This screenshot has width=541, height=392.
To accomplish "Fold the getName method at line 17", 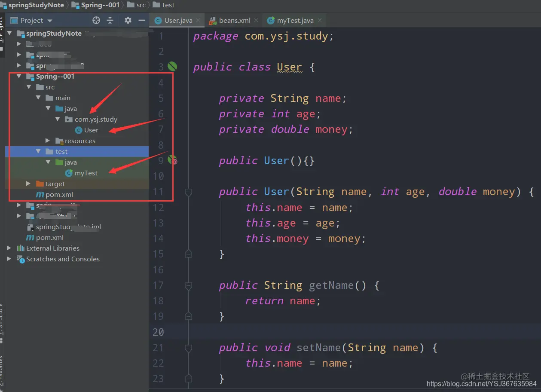I will pyautogui.click(x=188, y=285).
